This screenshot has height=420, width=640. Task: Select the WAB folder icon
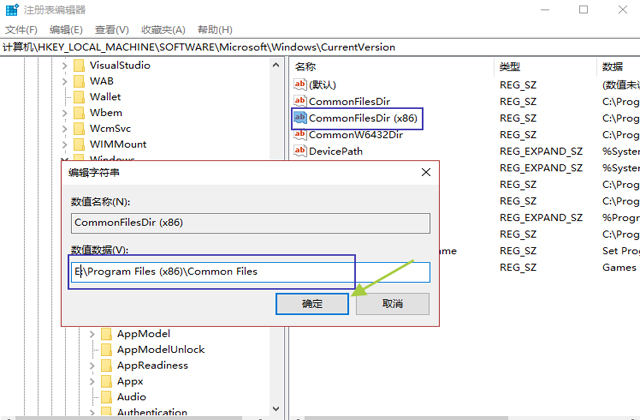point(79,81)
